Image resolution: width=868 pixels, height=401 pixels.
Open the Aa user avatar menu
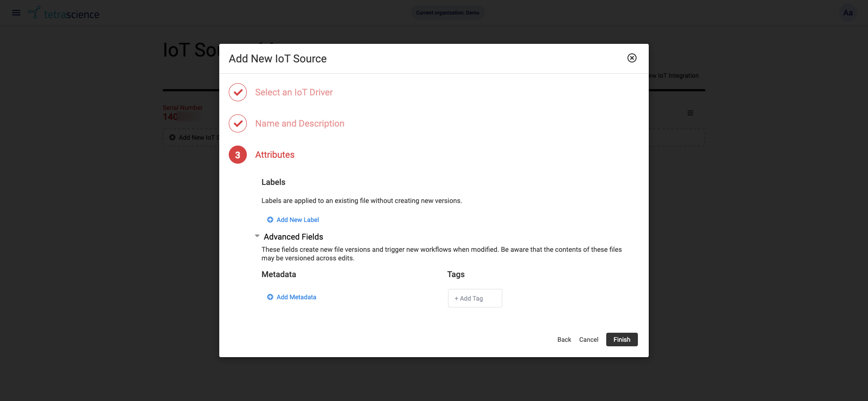[848, 13]
